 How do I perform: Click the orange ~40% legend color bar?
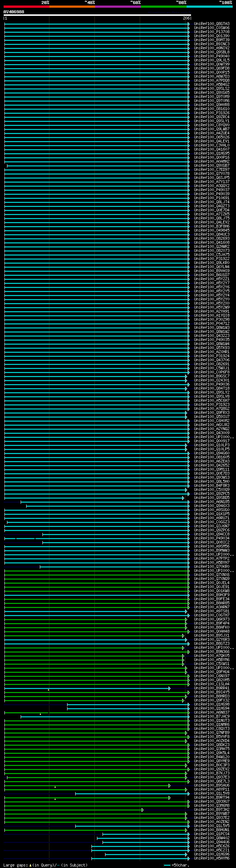point(72,7)
